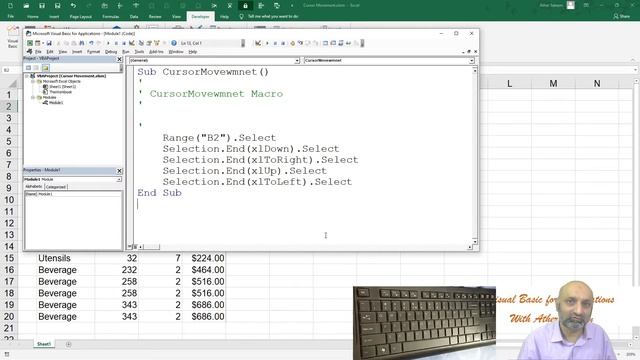Screen dimensions: 640x360
Task: Click New workbook icon in Excel title bar
Action: tap(10, 6)
